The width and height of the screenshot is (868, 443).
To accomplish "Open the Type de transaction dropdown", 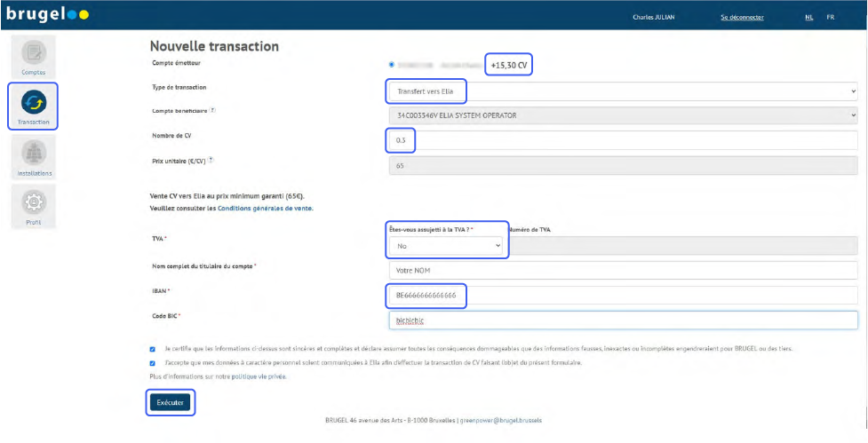I will tap(622, 91).
